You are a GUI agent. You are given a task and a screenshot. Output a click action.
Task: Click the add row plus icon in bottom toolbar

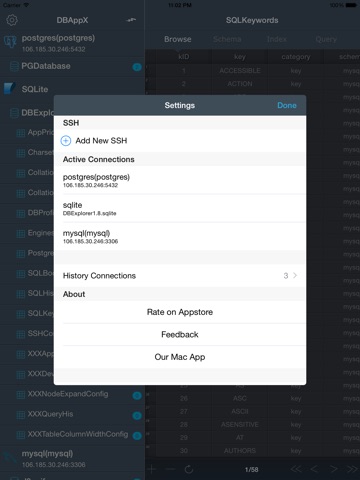point(152,469)
